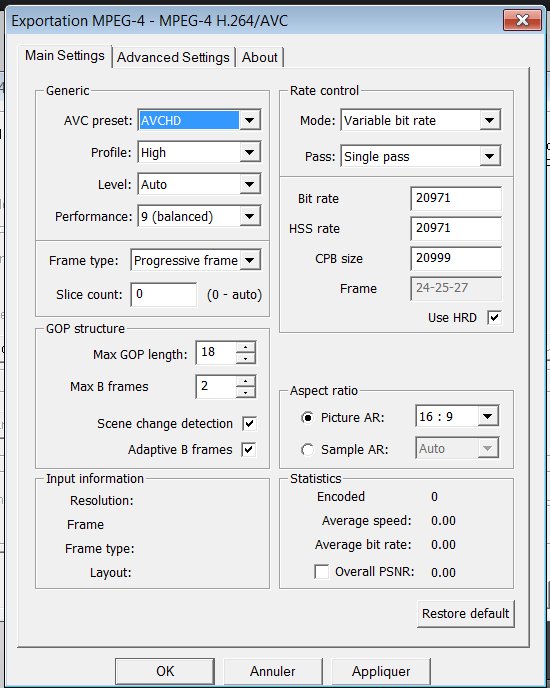
Task: Open the About tab
Action: click(x=259, y=57)
